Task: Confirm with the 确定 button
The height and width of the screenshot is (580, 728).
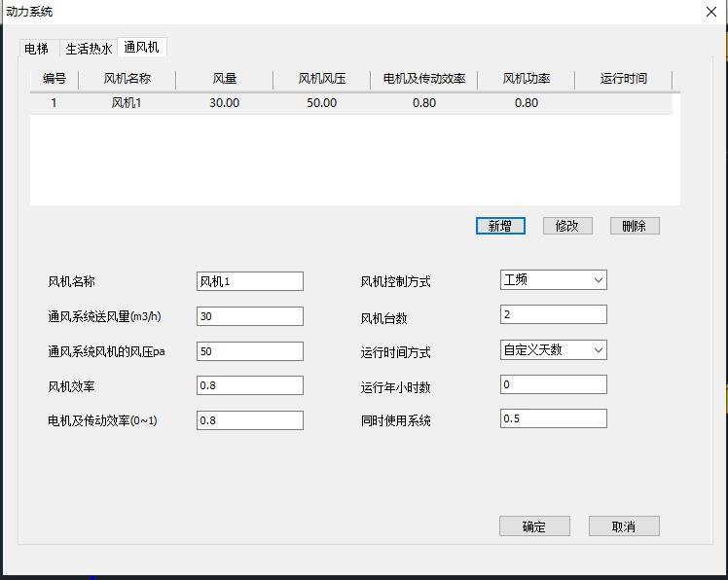Action: click(534, 526)
